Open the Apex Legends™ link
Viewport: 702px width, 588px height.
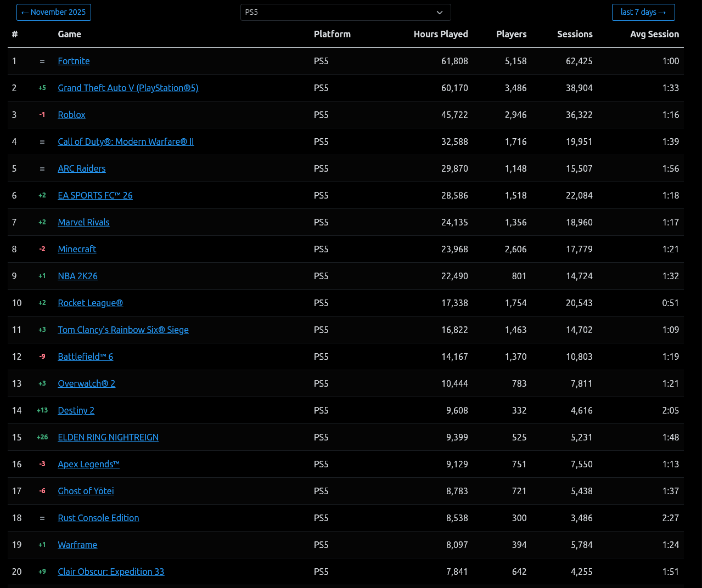[x=88, y=464]
